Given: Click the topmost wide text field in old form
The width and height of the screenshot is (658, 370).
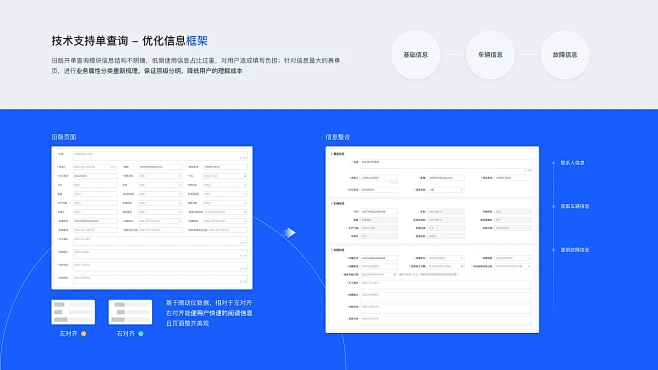Looking at the screenshot, I should pos(160,156).
